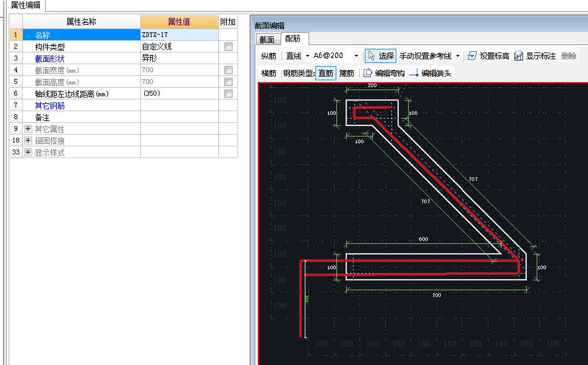Click the 显示标注 icon

tap(519, 56)
